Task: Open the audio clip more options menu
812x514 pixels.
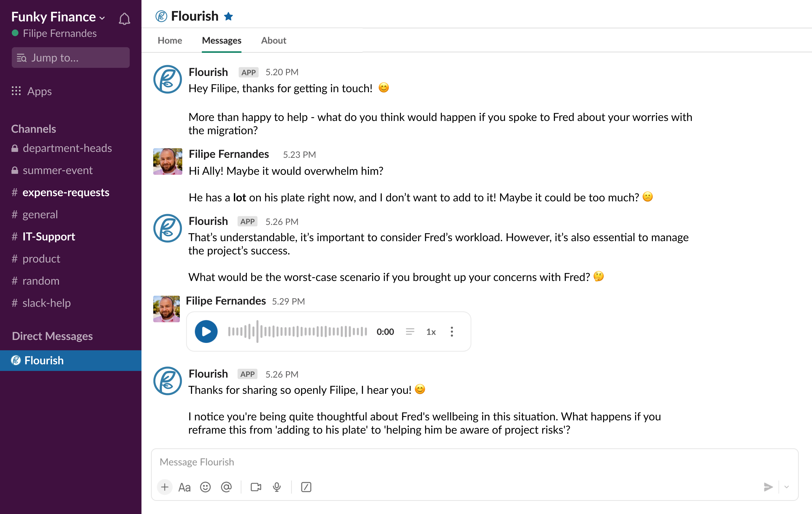Action: [x=452, y=332]
